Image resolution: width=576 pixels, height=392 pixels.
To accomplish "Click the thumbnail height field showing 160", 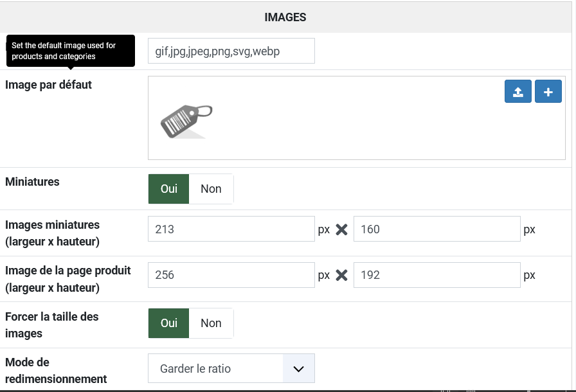I will [x=437, y=229].
